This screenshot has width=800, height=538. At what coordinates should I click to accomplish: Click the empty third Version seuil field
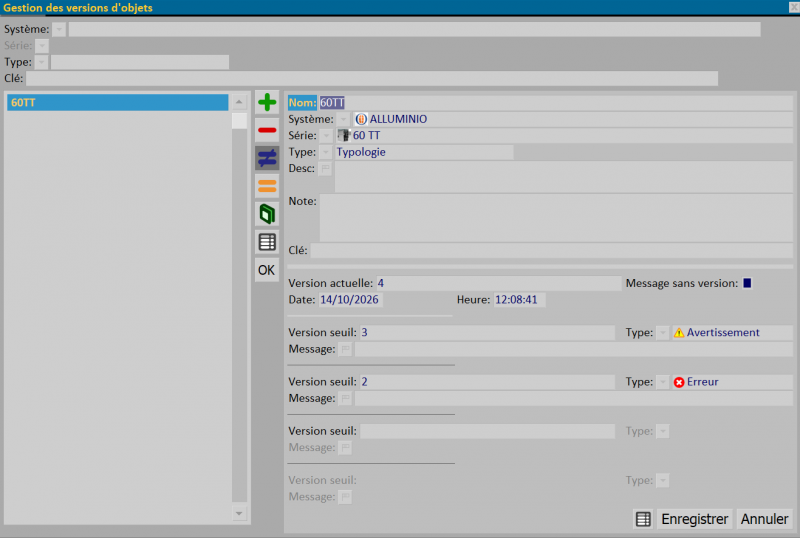coord(487,431)
